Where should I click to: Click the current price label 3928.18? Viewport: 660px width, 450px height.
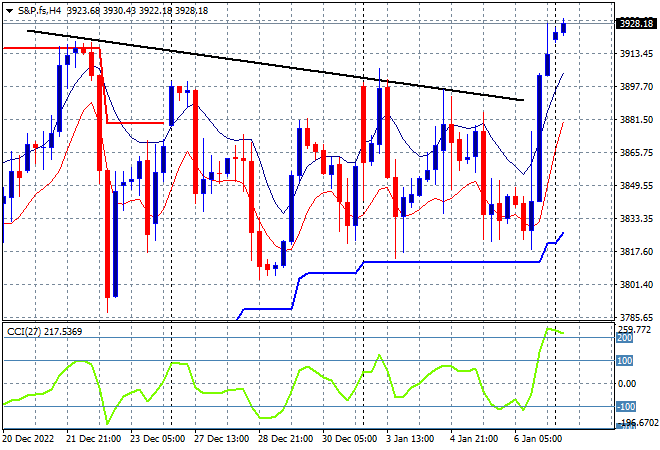tap(636, 23)
